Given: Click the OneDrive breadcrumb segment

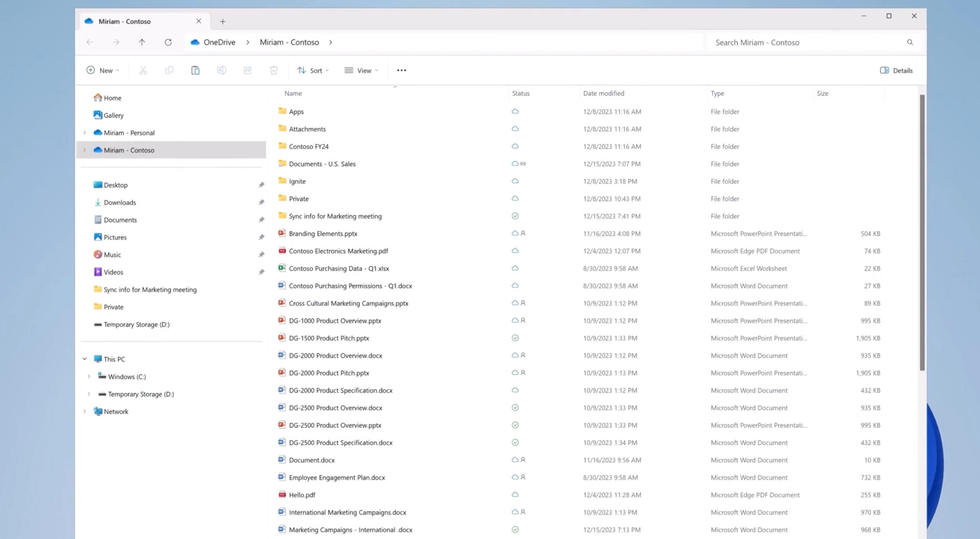Looking at the screenshot, I should (219, 42).
